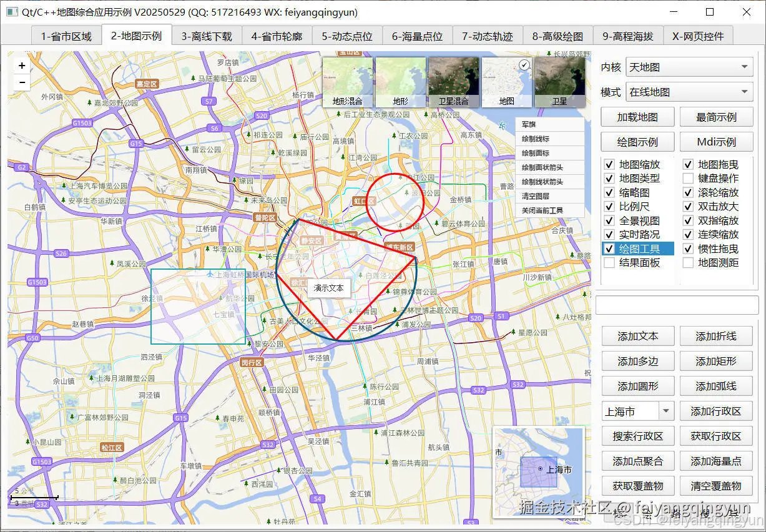Screen dimensions: 766x532
Task: Select the 地形混合 terrain-mix layer thumbnail
Action: point(348,81)
